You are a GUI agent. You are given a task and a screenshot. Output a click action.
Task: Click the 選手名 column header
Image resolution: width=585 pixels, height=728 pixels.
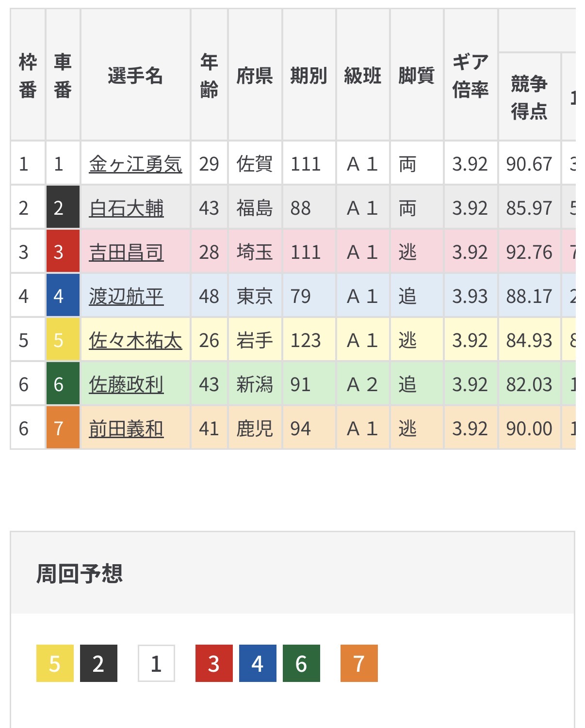[x=135, y=76]
